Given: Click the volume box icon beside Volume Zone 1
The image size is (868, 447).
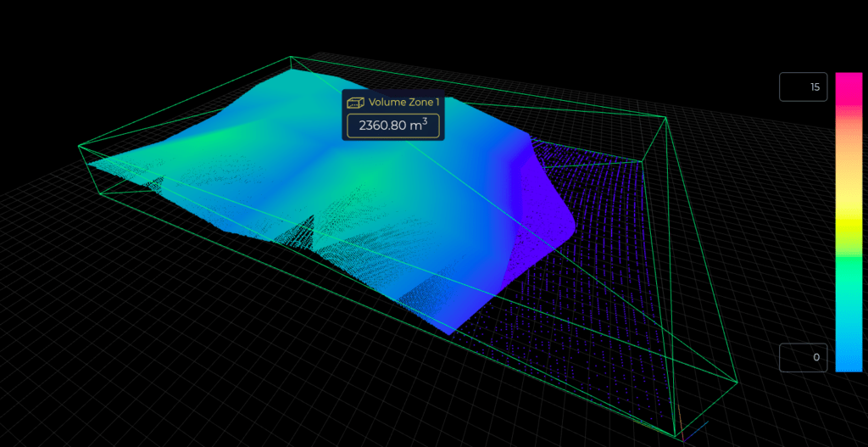Looking at the screenshot, I should click(355, 102).
